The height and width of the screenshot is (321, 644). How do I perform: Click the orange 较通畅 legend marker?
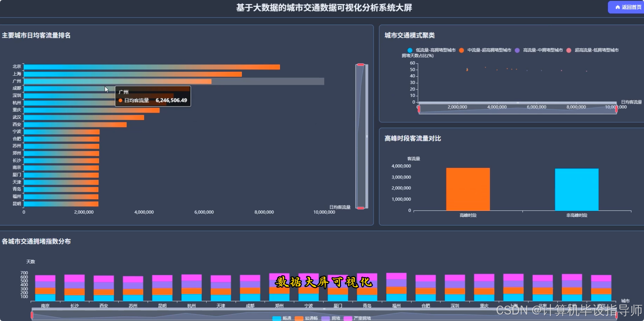(x=299, y=318)
